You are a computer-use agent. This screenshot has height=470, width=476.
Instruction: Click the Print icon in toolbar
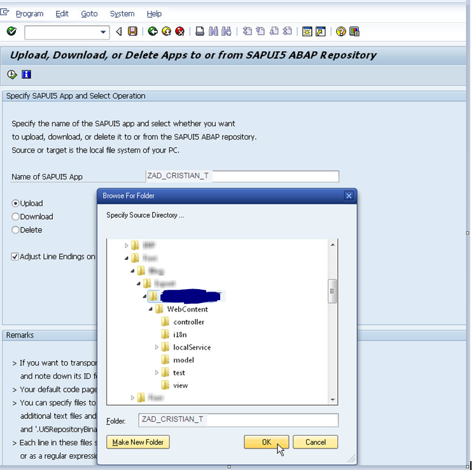click(x=200, y=31)
